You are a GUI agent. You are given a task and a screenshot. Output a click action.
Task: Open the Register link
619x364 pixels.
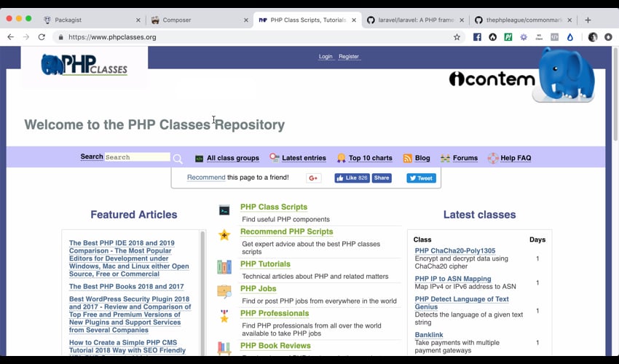pyautogui.click(x=349, y=57)
